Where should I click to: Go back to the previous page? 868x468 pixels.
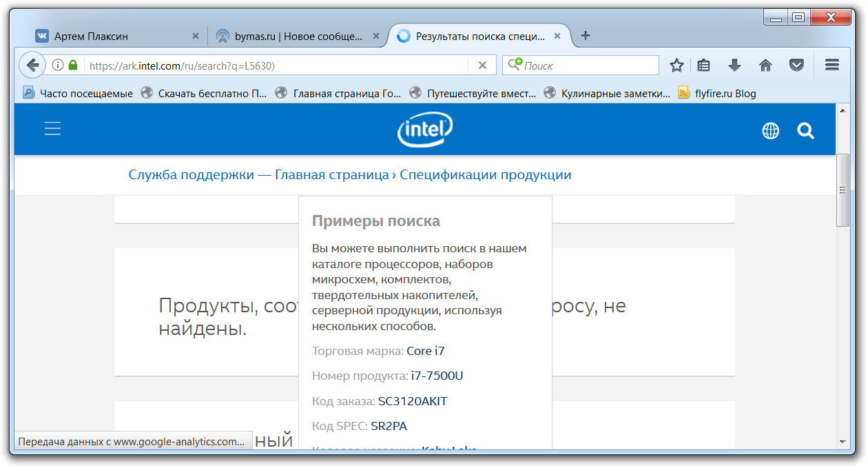click(x=32, y=65)
